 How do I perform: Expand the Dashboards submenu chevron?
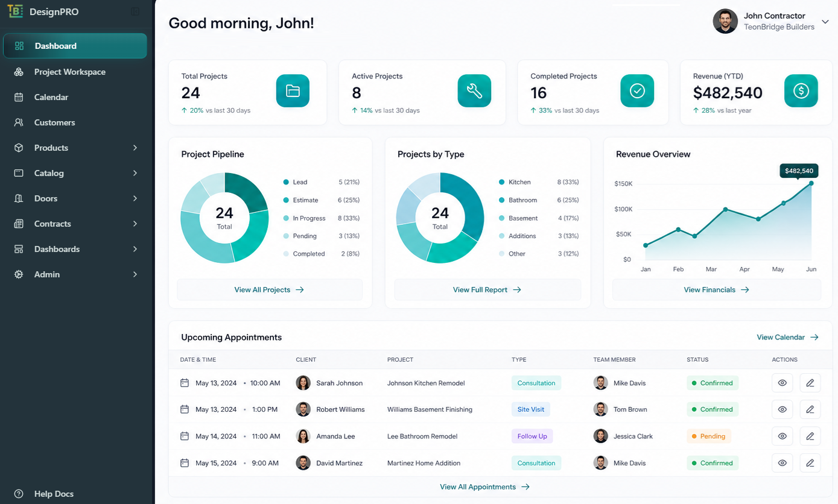135,249
